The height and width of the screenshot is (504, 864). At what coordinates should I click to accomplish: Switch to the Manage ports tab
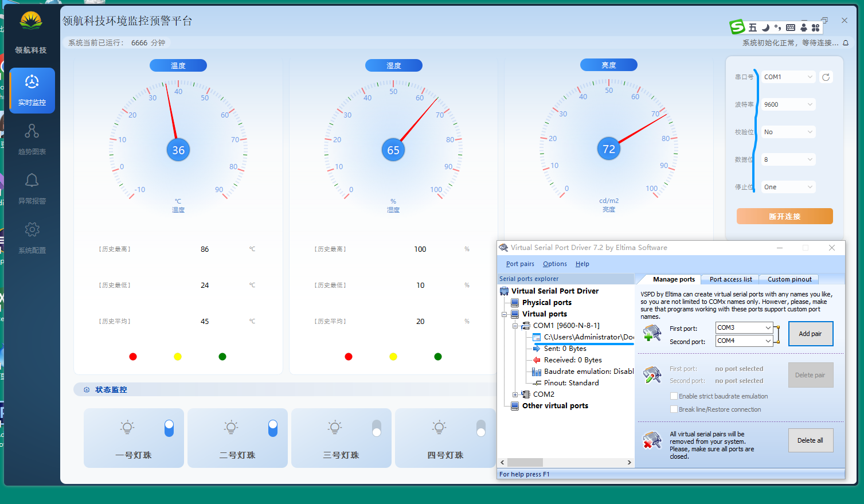point(674,279)
